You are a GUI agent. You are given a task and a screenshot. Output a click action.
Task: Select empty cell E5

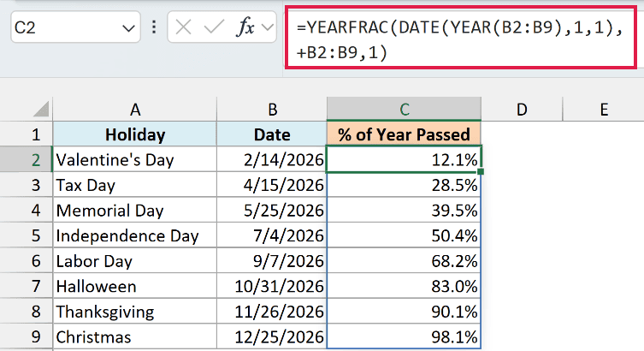[x=603, y=235]
